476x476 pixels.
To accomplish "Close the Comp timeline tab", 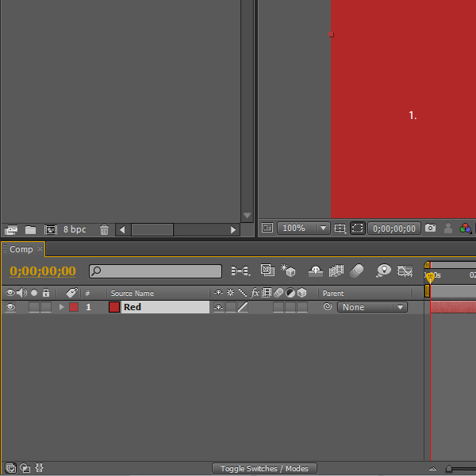I will [40, 248].
